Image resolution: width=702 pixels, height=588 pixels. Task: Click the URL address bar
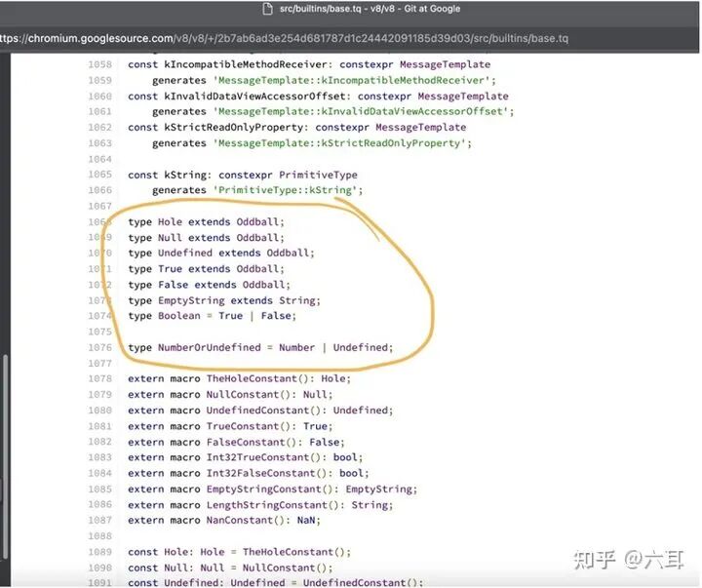pos(284,38)
